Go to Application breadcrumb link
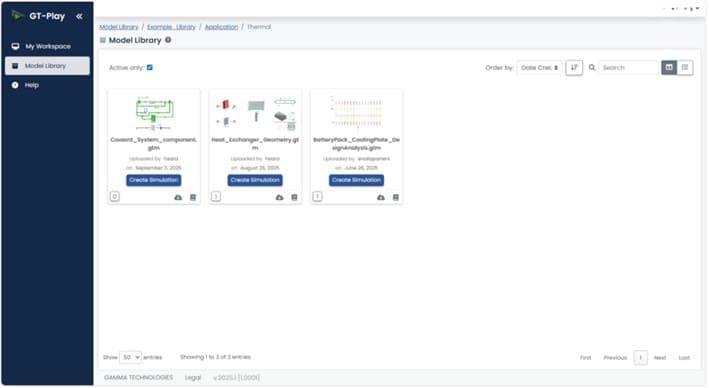Viewport: 709px width, 388px height. click(x=221, y=27)
